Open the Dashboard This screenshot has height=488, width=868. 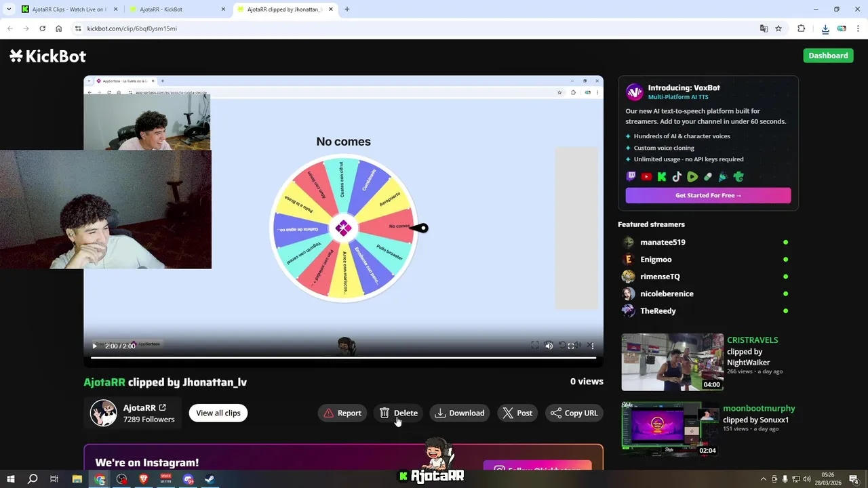click(828, 56)
